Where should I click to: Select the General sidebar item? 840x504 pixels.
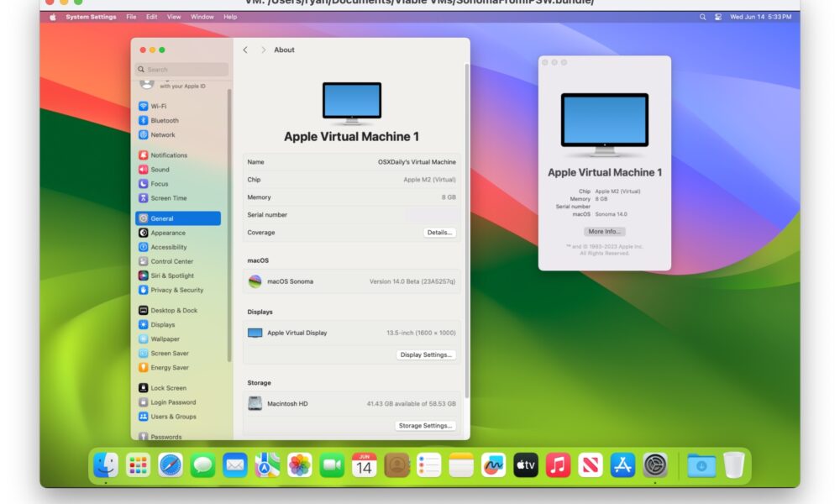click(x=178, y=218)
